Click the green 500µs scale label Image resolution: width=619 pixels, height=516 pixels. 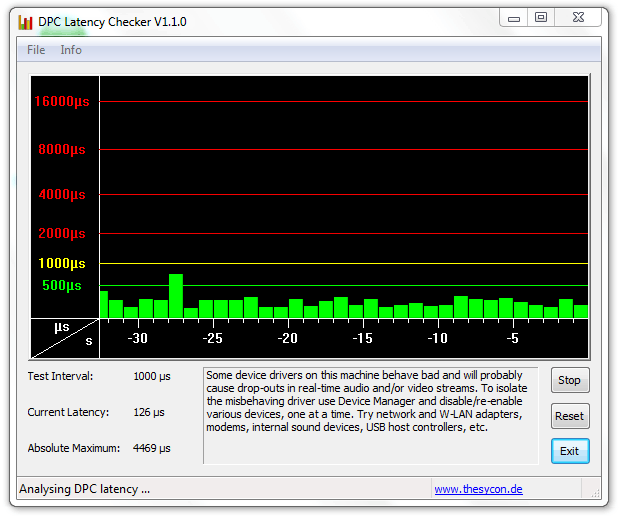coord(62,285)
